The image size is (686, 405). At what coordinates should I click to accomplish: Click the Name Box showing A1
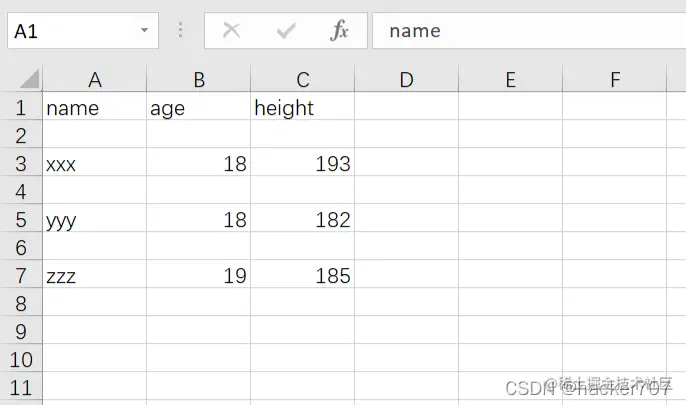pyautogui.click(x=83, y=31)
